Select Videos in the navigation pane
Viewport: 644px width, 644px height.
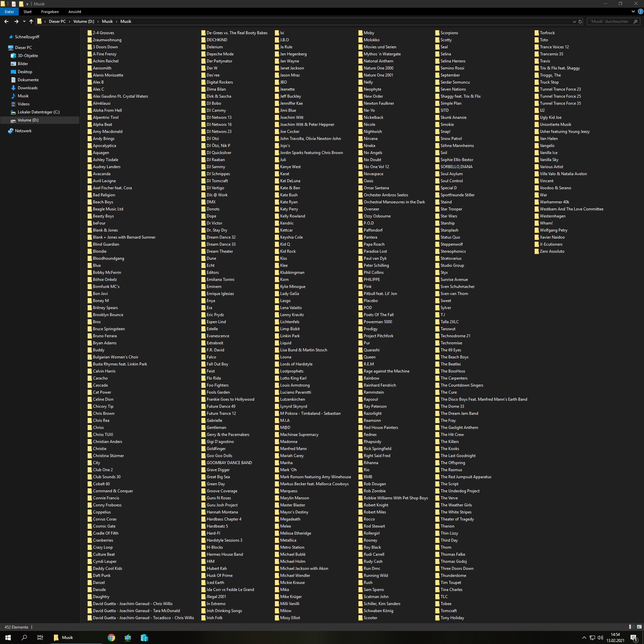point(20,104)
